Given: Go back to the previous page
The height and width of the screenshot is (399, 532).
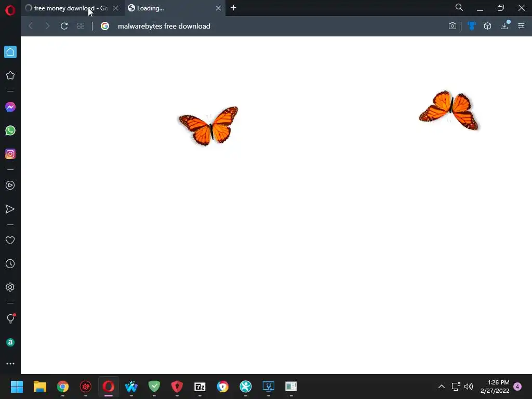Looking at the screenshot, I should click(31, 26).
